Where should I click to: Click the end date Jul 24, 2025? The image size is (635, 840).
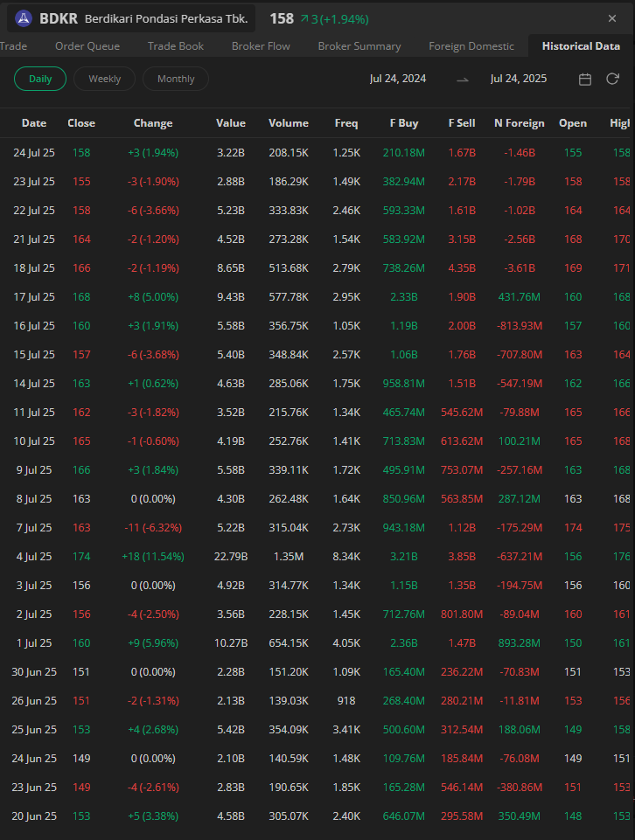[x=518, y=79]
